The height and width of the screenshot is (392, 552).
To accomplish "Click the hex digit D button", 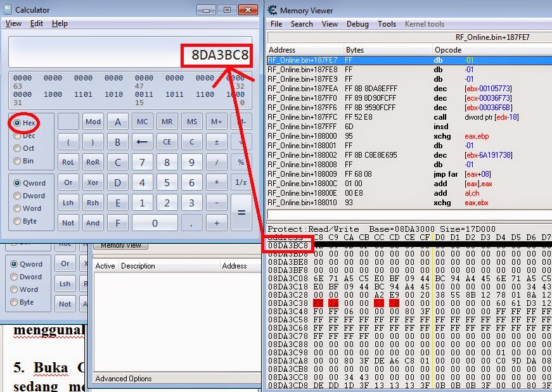I will tap(118, 182).
